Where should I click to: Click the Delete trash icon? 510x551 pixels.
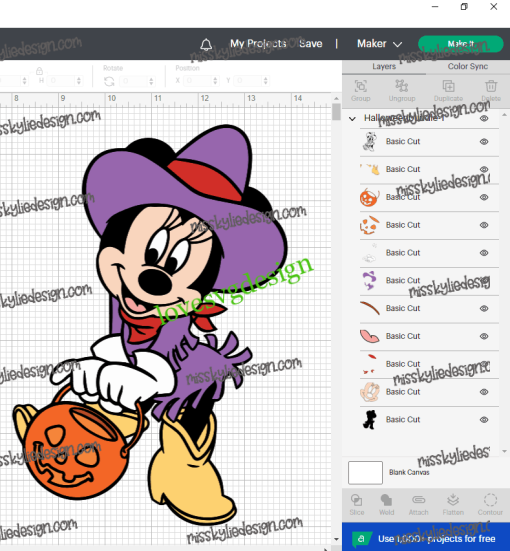click(491, 86)
